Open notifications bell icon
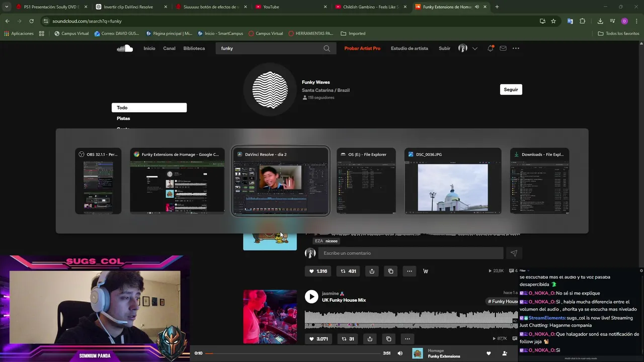Image resolution: width=644 pixels, height=362 pixels. click(x=490, y=48)
